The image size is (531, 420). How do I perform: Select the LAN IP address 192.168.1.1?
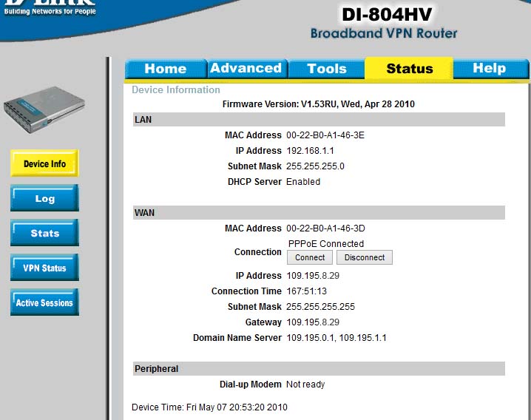pyautogui.click(x=310, y=151)
